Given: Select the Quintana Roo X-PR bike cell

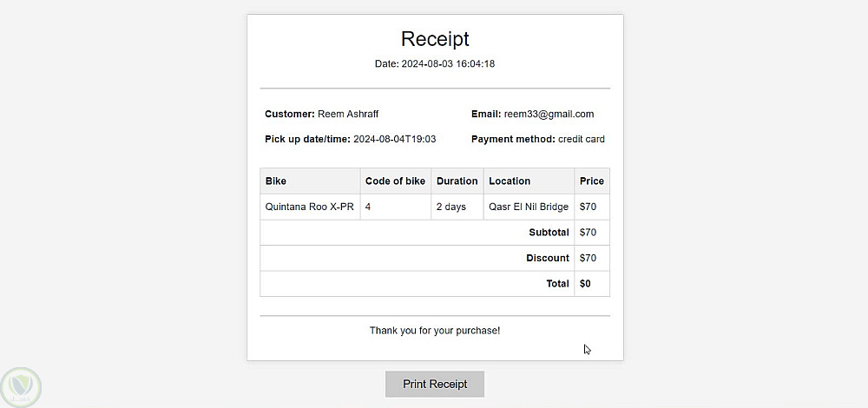Looking at the screenshot, I should (x=309, y=207).
